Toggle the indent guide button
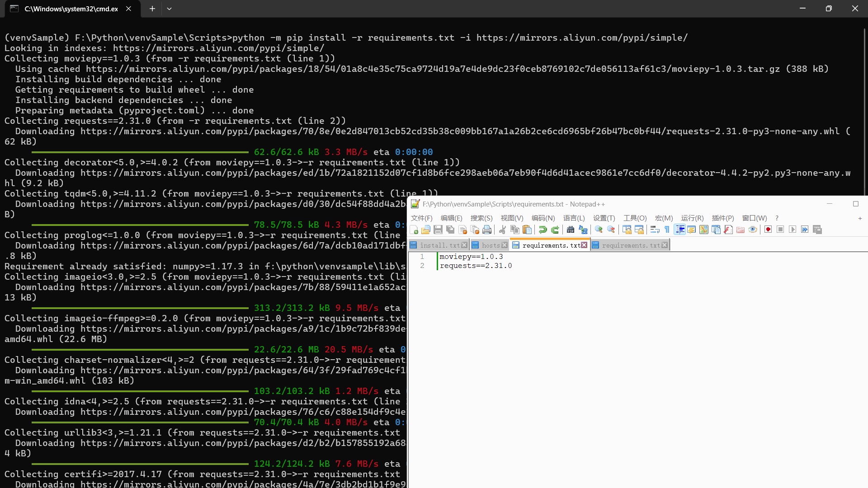 coord(679,230)
